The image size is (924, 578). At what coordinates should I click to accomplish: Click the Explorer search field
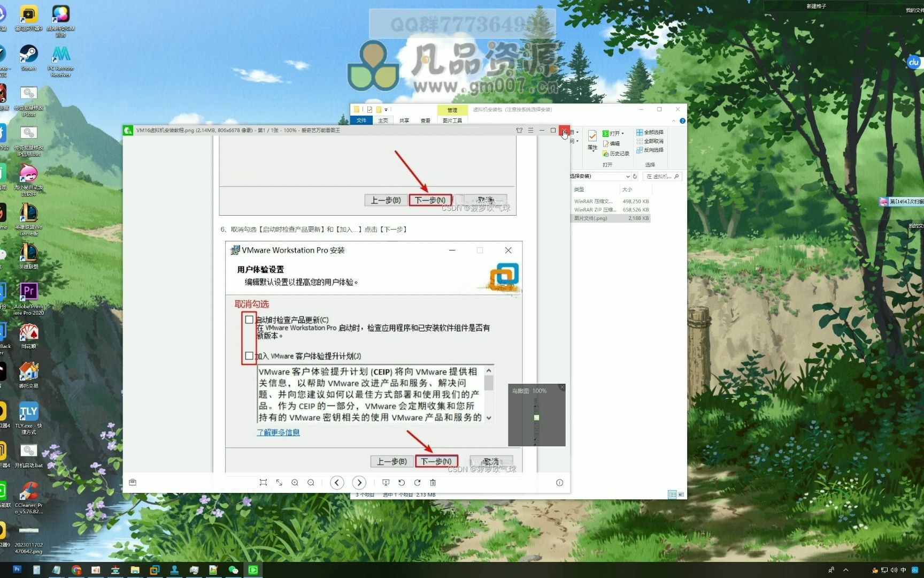point(662,176)
